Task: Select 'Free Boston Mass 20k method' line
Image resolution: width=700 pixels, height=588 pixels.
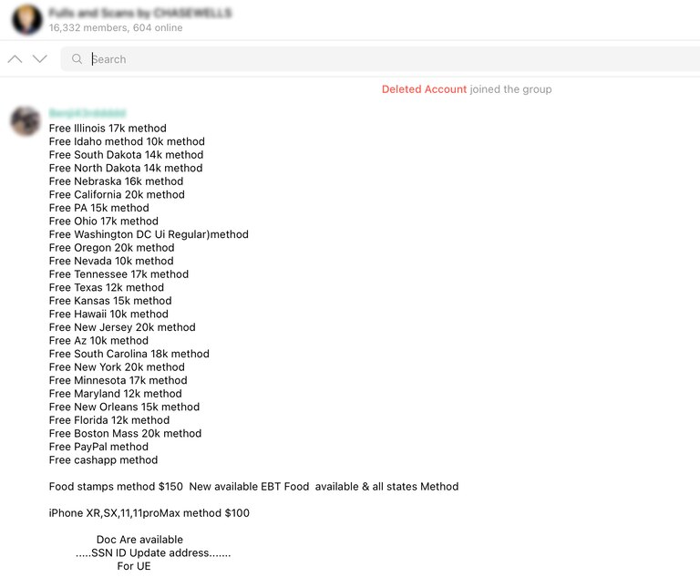Action: click(x=125, y=434)
